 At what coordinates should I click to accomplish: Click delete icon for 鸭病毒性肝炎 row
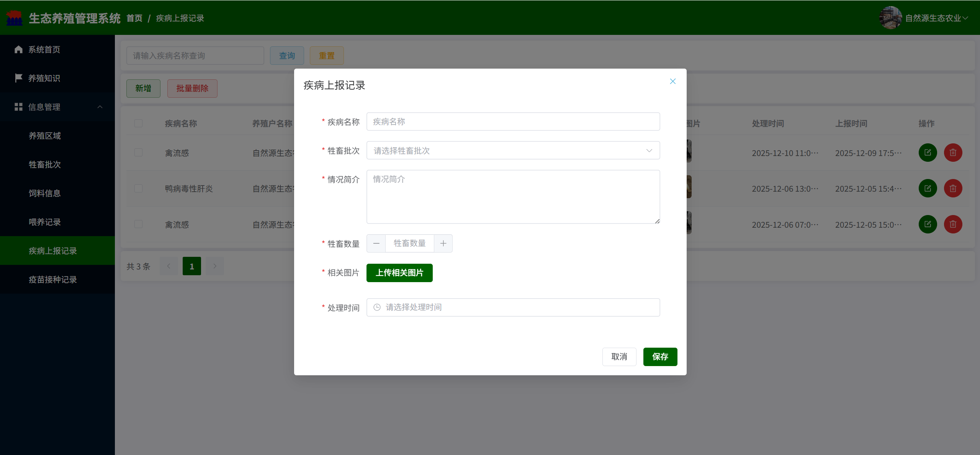point(953,188)
